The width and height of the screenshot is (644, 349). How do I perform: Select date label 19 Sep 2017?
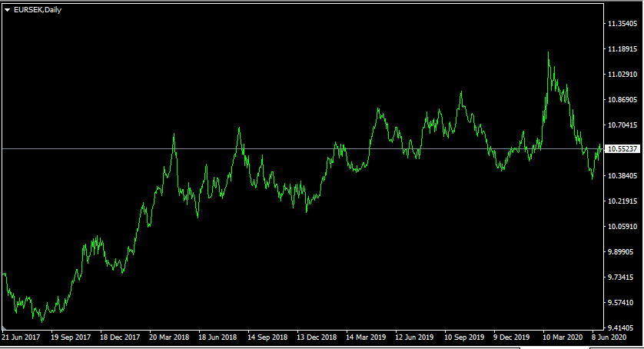(x=71, y=337)
